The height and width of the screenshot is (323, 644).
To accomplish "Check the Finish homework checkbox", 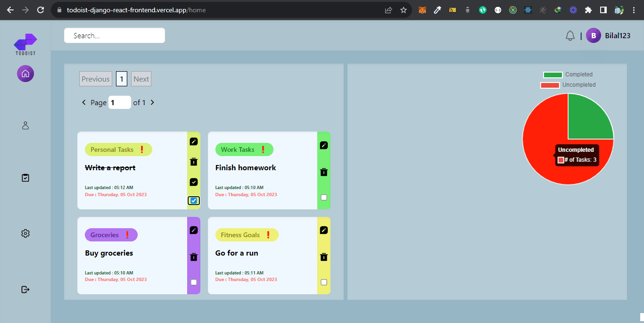I will [x=324, y=198].
